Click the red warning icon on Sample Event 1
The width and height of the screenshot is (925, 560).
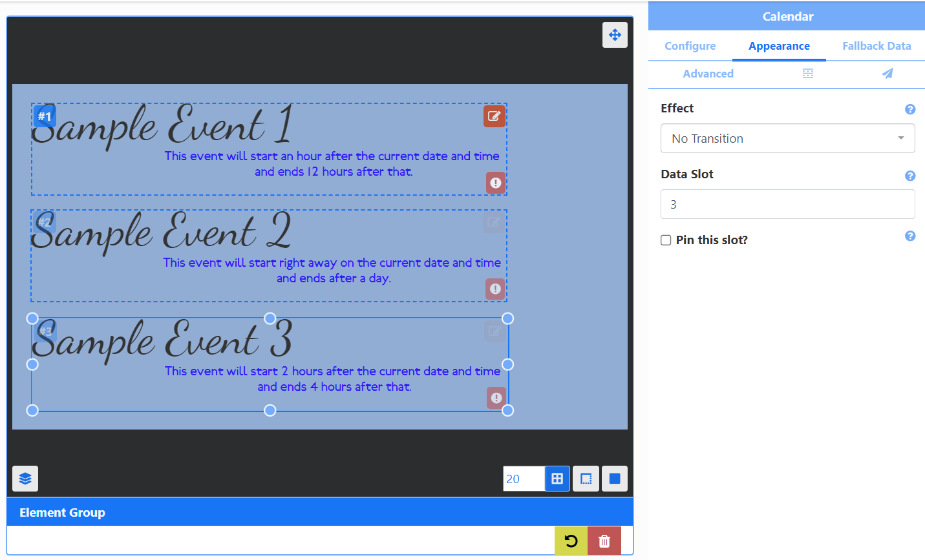click(x=496, y=183)
